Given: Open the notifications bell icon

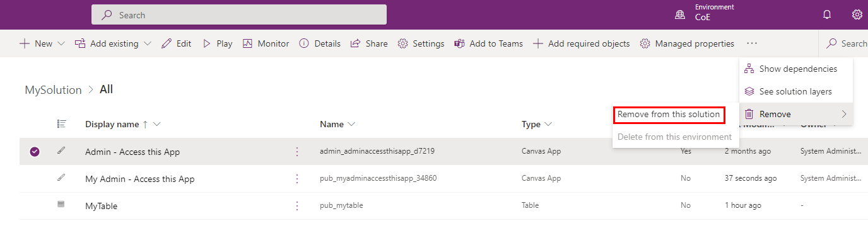Looking at the screenshot, I should pyautogui.click(x=827, y=14).
